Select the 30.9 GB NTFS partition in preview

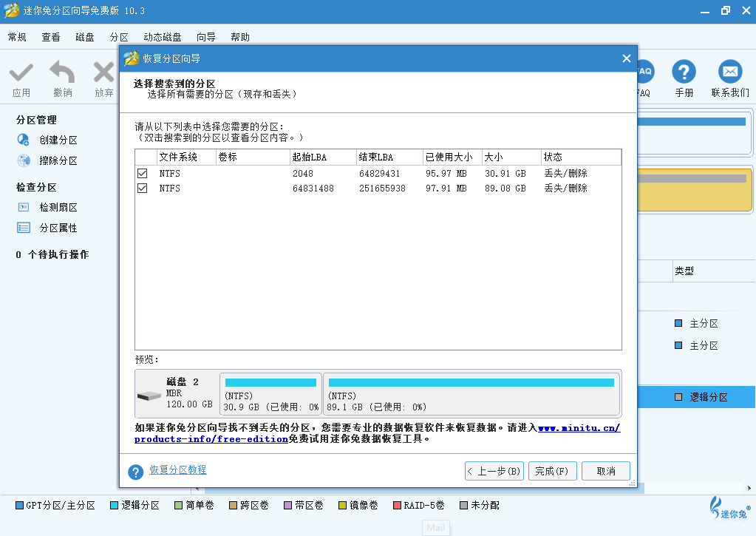[270, 393]
